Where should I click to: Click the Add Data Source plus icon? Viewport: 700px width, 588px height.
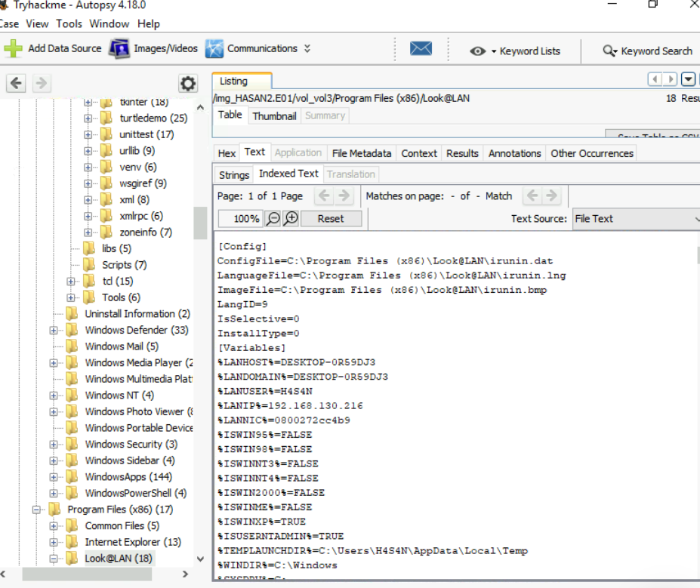(x=13, y=48)
